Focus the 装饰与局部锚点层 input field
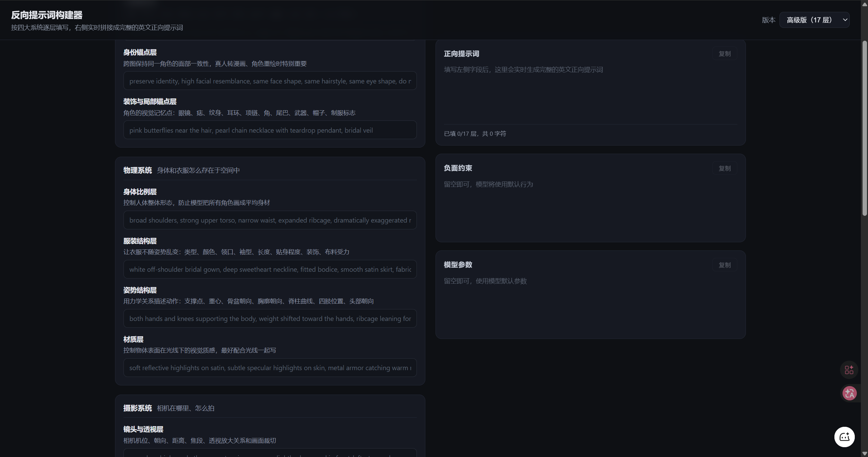868x457 pixels. tap(270, 130)
